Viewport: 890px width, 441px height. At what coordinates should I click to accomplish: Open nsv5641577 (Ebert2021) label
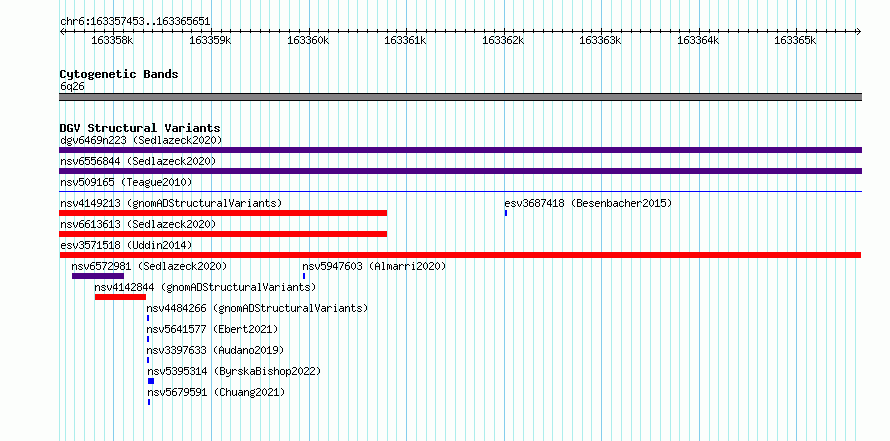[212, 329]
